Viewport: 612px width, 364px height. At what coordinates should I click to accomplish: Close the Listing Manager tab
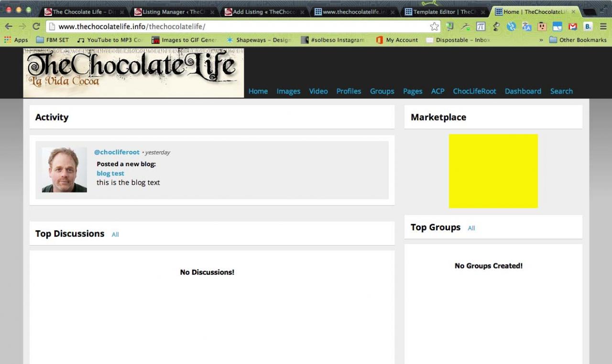pyautogui.click(x=212, y=12)
